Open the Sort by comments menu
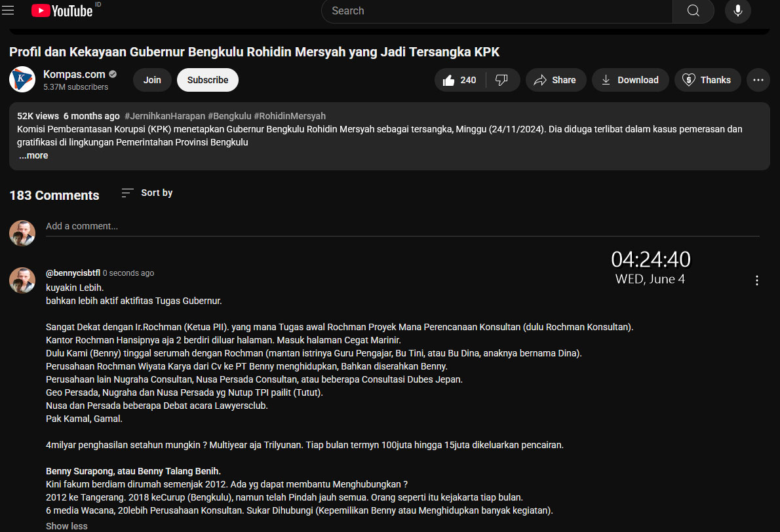This screenshot has height=532, width=780. pyautogui.click(x=147, y=193)
